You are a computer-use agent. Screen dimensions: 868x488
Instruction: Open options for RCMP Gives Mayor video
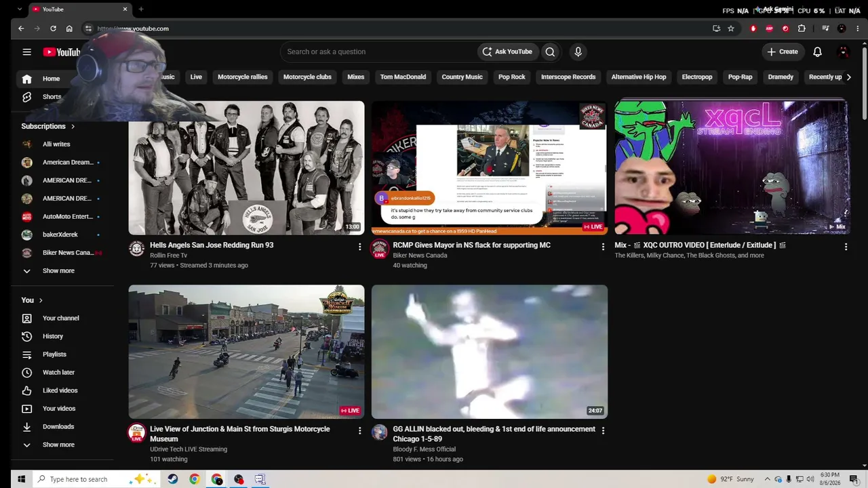(x=603, y=247)
